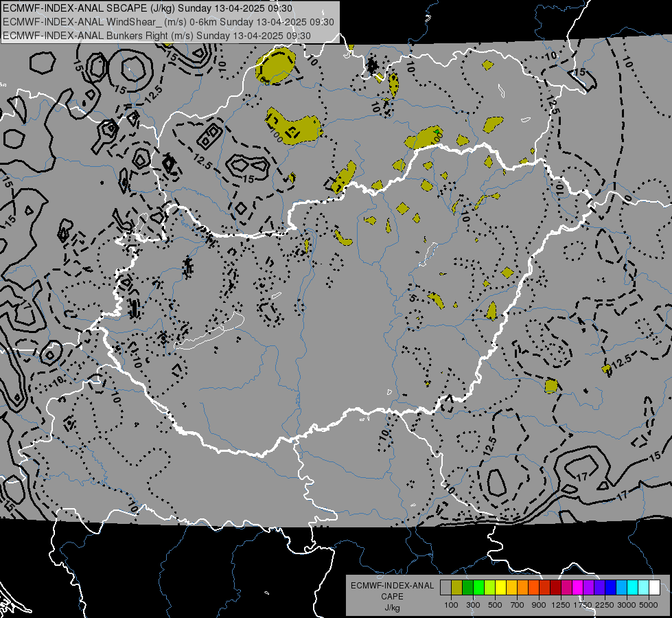Select the dark red swatch before 1250

click(x=556, y=588)
